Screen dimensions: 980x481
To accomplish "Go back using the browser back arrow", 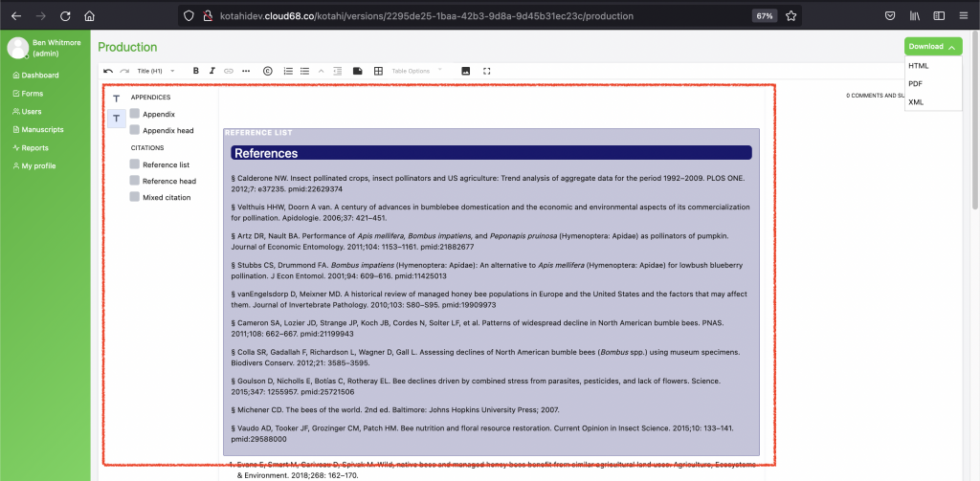I will pos(16,15).
